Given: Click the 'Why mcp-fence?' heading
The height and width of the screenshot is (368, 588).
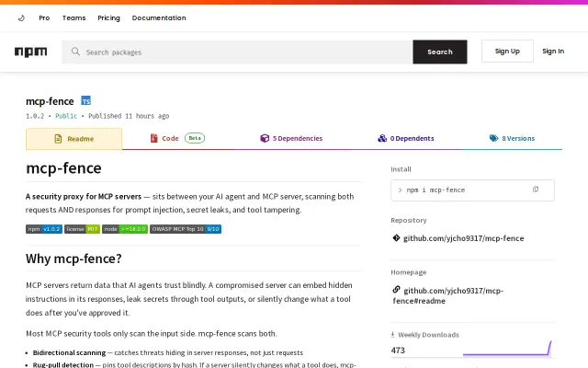Looking at the screenshot, I should [x=73, y=259].
